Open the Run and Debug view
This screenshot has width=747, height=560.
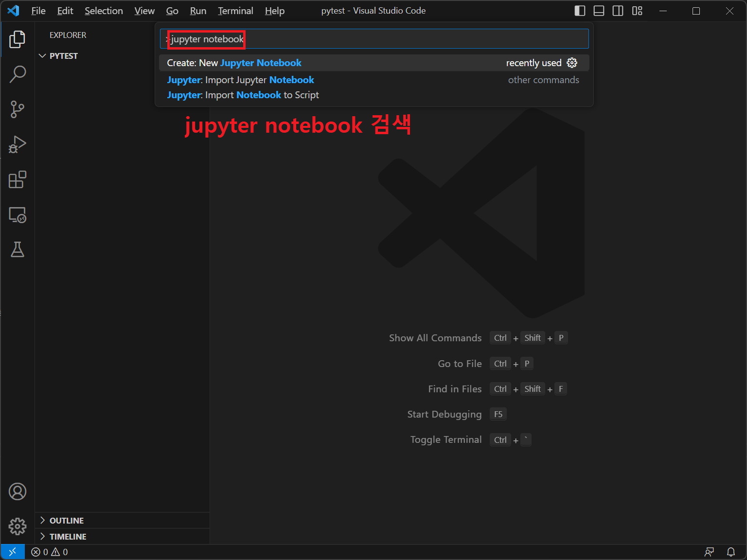tap(18, 144)
